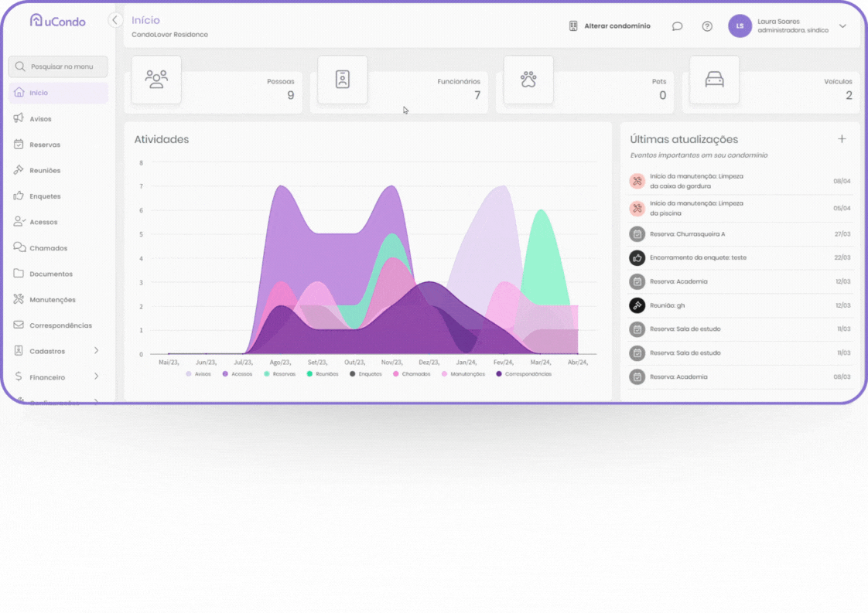868x613 pixels.
Task: Expand the Financeiro submenu chevron
Action: pyautogui.click(x=97, y=376)
